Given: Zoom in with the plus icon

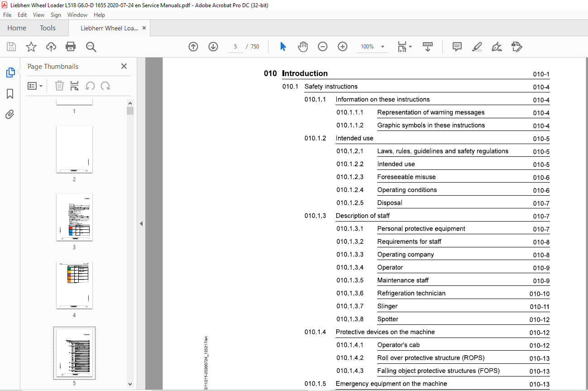Looking at the screenshot, I should pos(343,47).
